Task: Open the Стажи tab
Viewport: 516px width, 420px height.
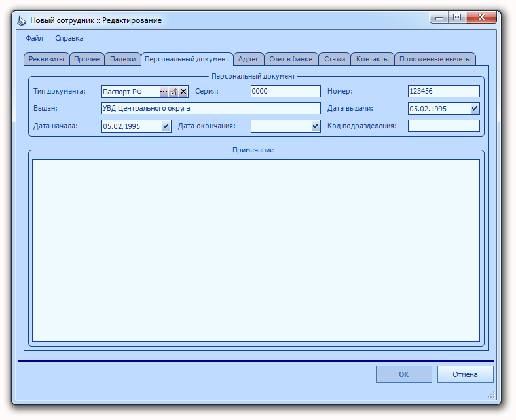Action: [x=335, y=59]
